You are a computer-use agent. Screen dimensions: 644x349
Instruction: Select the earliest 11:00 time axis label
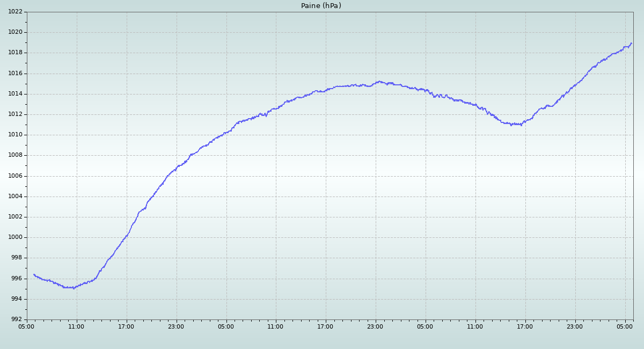click(76, 326)
